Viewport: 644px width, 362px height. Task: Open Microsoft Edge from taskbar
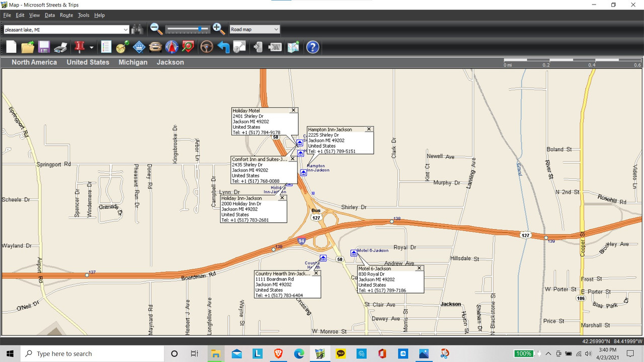(x=299, y=353)
